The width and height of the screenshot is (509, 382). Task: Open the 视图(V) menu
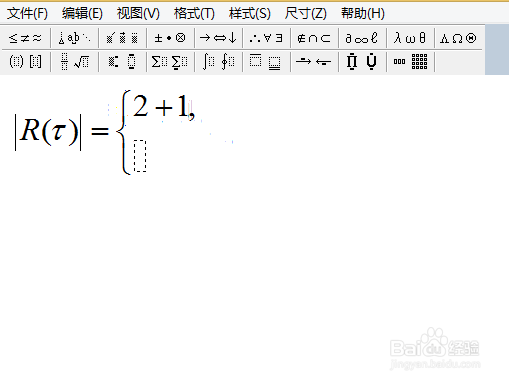click(138, 14)
